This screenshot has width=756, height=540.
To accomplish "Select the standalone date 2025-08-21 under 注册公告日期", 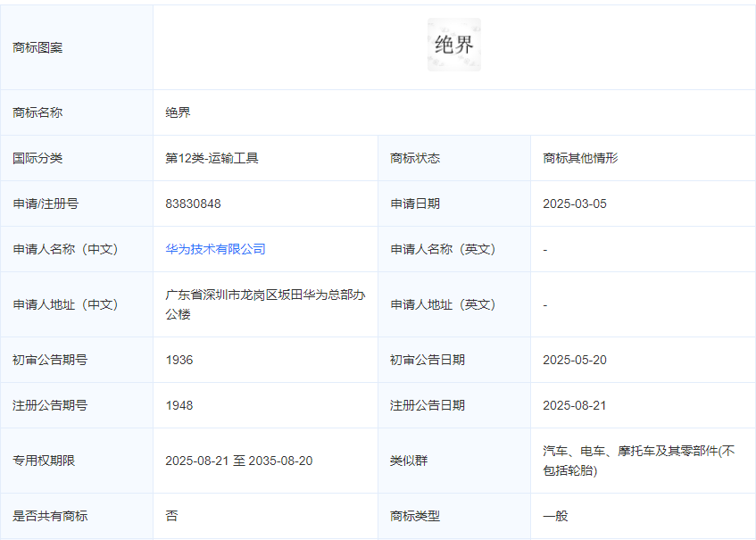I will point(575,405).
